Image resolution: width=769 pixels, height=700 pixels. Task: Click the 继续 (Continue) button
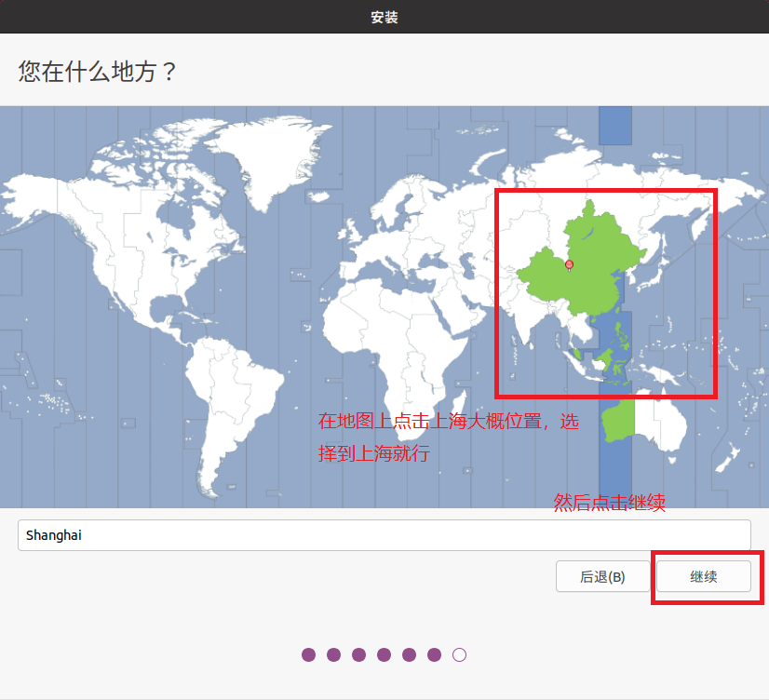[703, 576]
